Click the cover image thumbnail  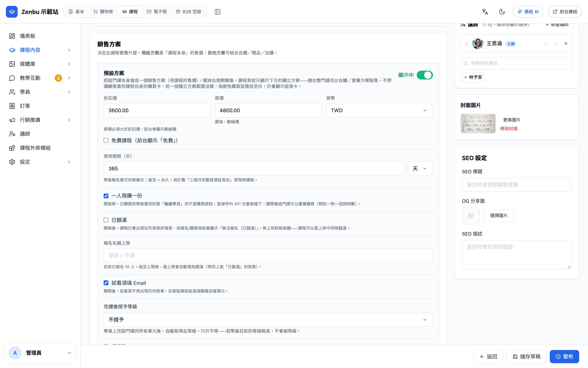pyautogui.click(x=478, y=124)
